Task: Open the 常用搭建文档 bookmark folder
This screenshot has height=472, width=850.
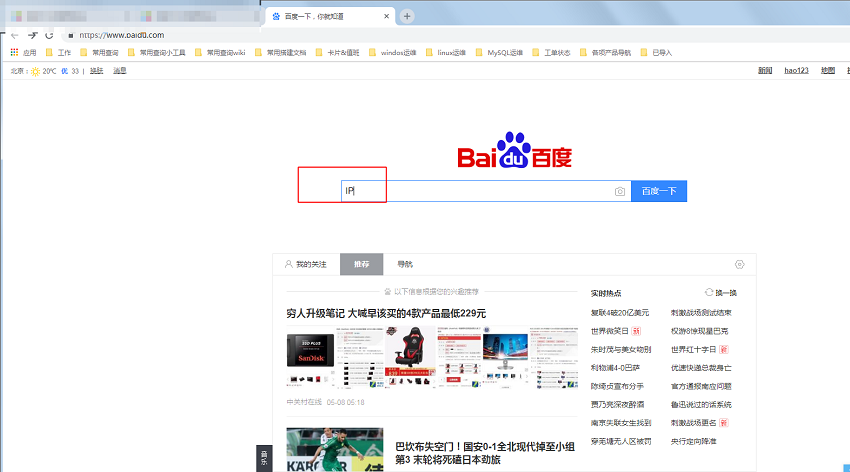Action: click(x=280, y=53)
